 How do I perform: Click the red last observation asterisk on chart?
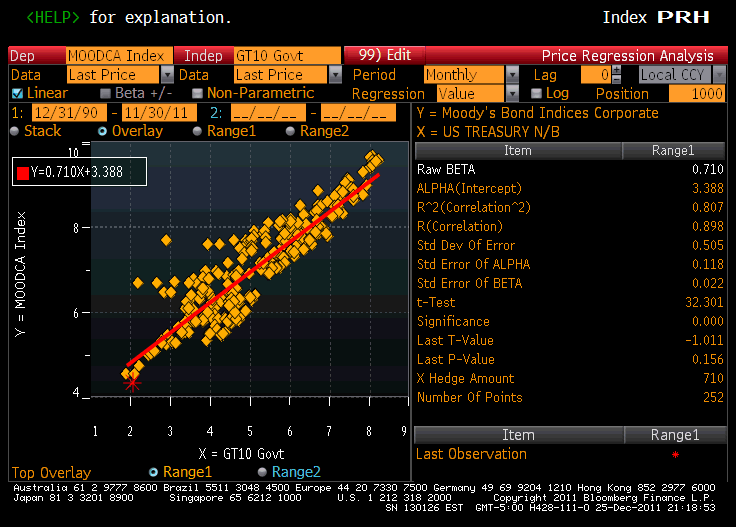click(132, 383)
